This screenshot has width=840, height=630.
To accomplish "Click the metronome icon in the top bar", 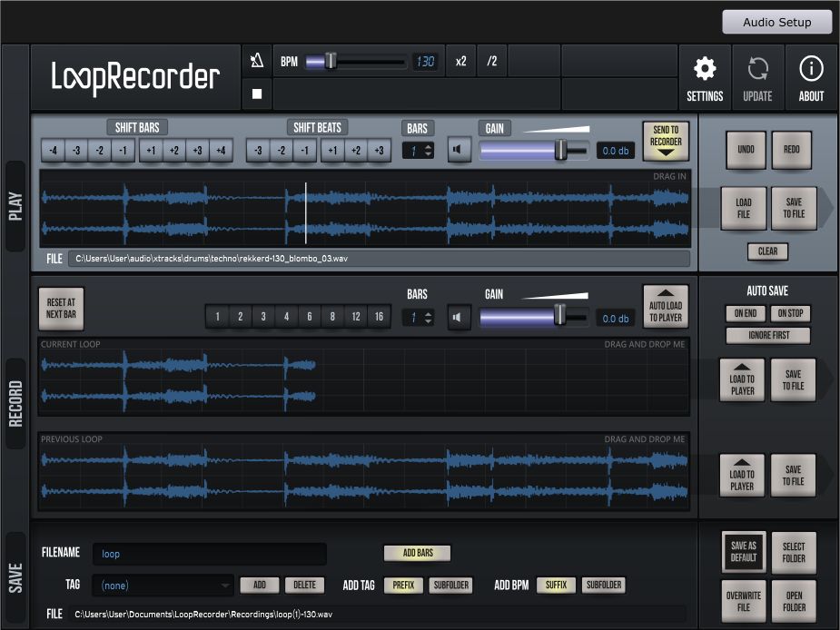I will pyautogui.click(x=257, y=59).
